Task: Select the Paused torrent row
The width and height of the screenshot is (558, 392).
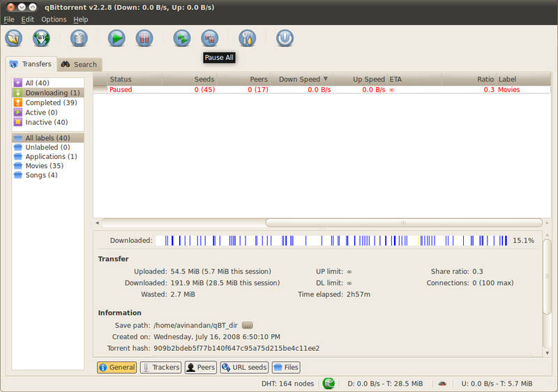Action: (322, 90)
